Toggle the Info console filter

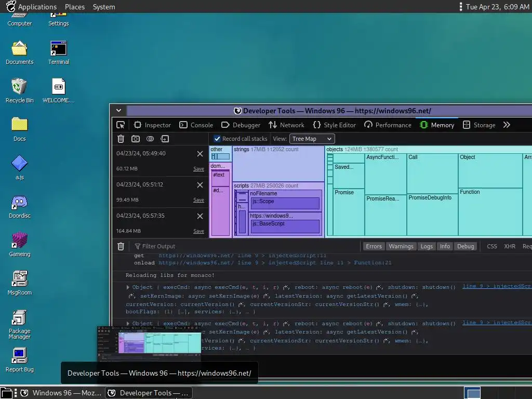point(445,246)
